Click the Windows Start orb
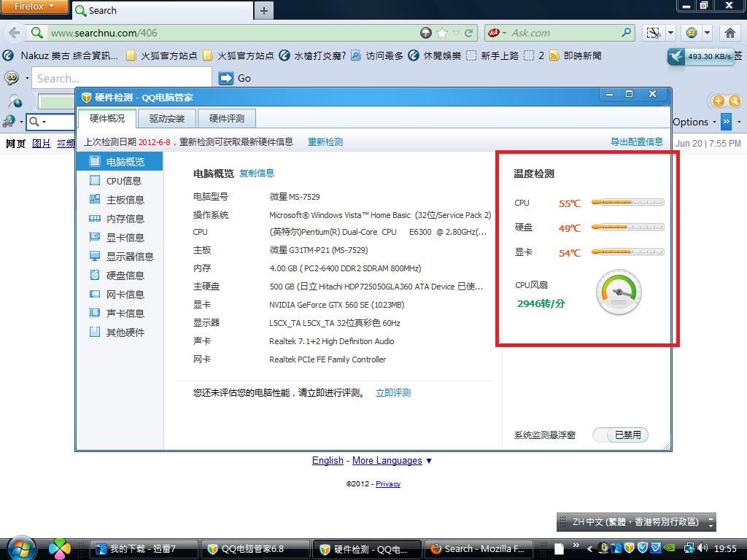Viewport: 747px width, 560px height. click(20, 548)
